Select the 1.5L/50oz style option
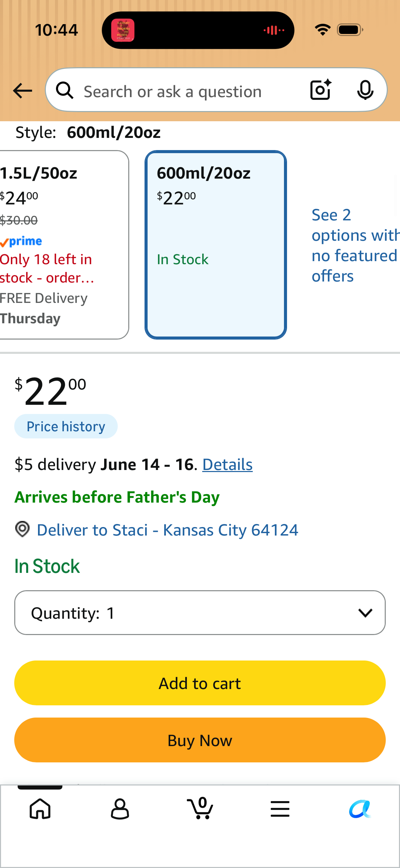The image size is (400, 868). (x=63, y=245)
